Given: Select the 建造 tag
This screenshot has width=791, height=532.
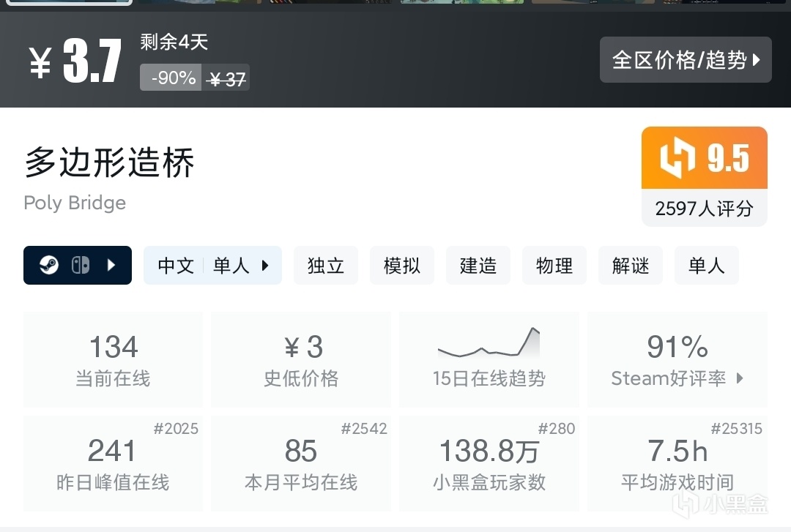Looking at the screenshot, I should pos(478,265).
